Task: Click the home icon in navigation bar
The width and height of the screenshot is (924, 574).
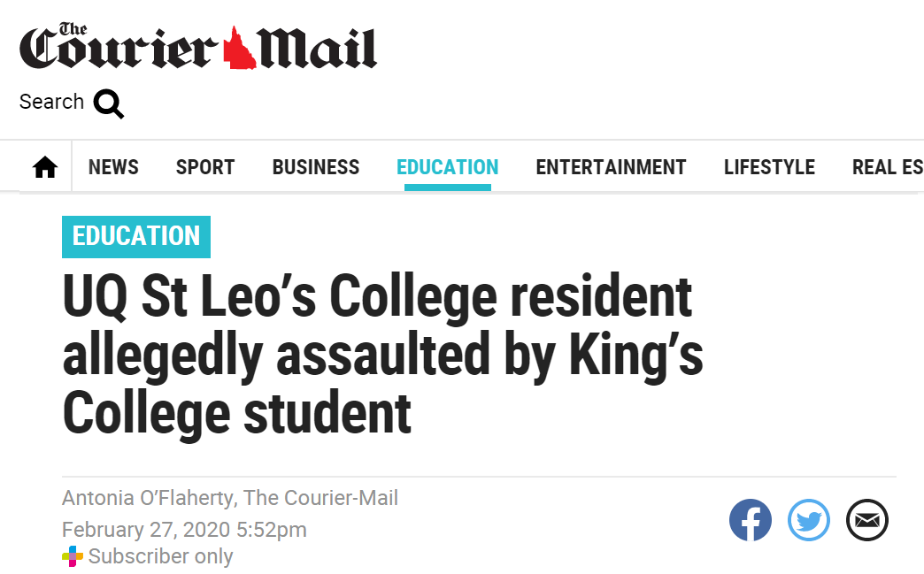Action: 45,167
